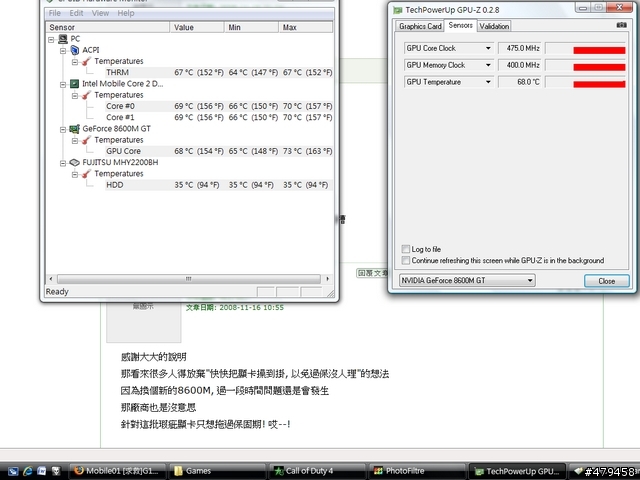Open Games folder taskbar button
The width and height of the screenshot is (640, 480).
click(218, 471)
